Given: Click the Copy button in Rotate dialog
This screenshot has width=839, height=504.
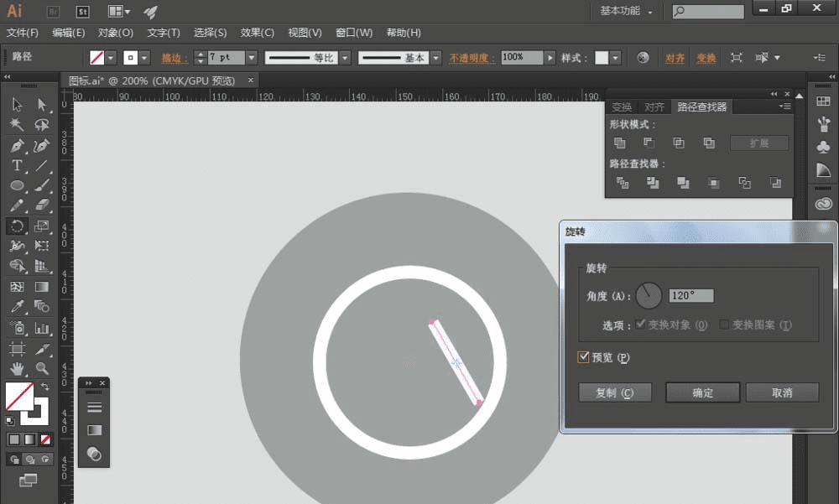Looking at the screenshot, I should (615, 392).
